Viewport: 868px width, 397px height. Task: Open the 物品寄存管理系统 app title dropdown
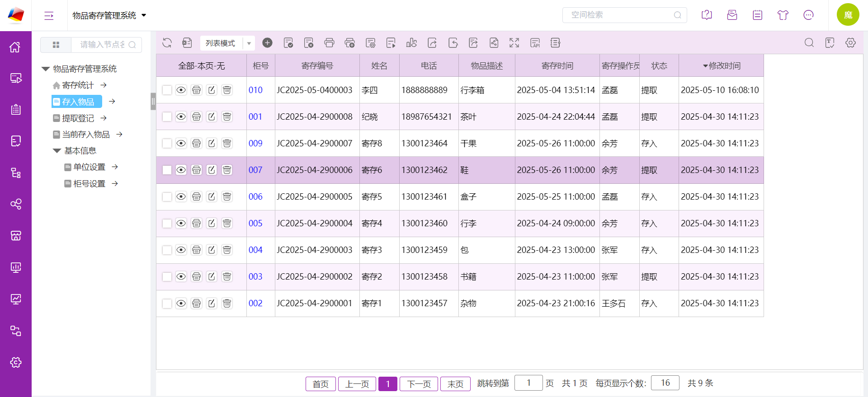point(109,15)
